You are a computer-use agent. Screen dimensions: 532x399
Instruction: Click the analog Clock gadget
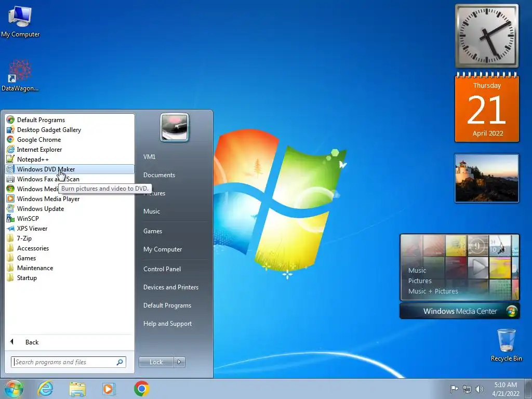tap(487, 36)
